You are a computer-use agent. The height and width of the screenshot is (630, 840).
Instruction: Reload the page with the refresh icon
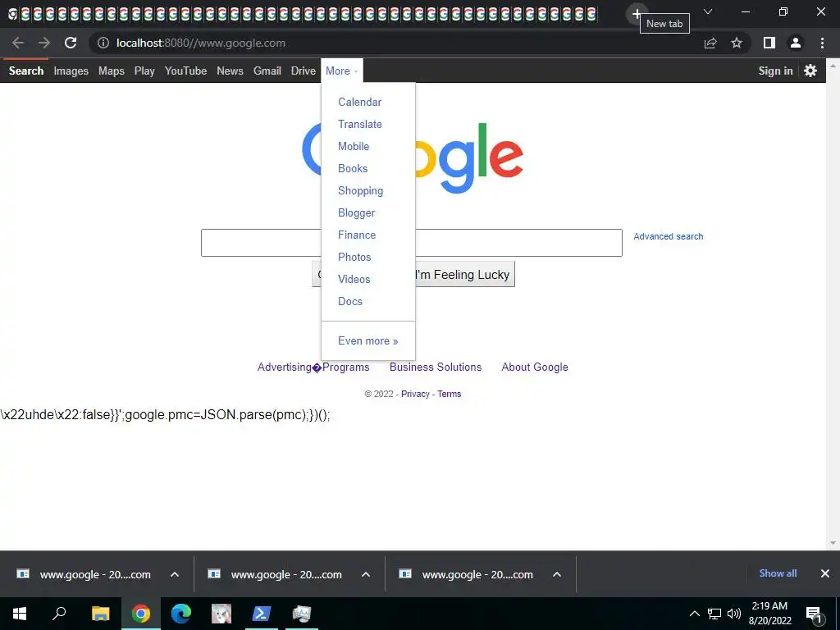pos(71,43)
